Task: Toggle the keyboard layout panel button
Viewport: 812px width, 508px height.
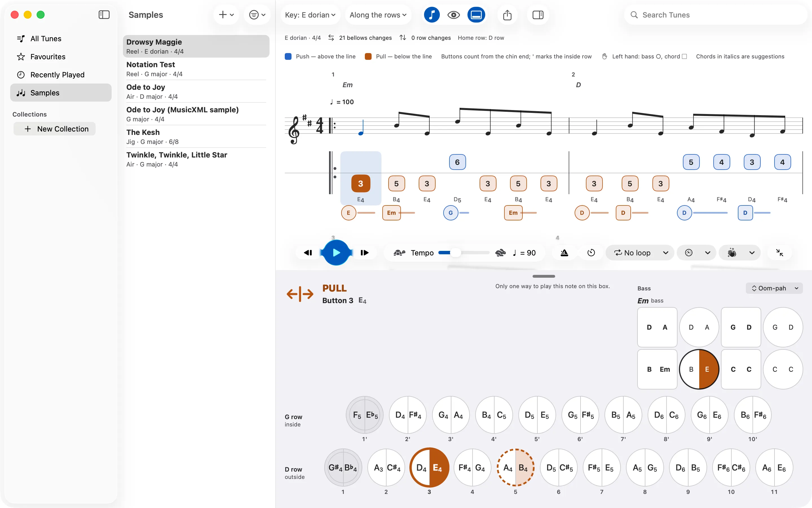Action: coord(476,15)
